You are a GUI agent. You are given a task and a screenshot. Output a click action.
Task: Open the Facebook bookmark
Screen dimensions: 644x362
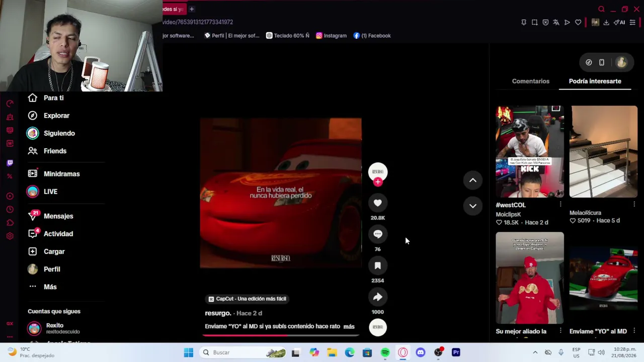(x=372, y=36)
